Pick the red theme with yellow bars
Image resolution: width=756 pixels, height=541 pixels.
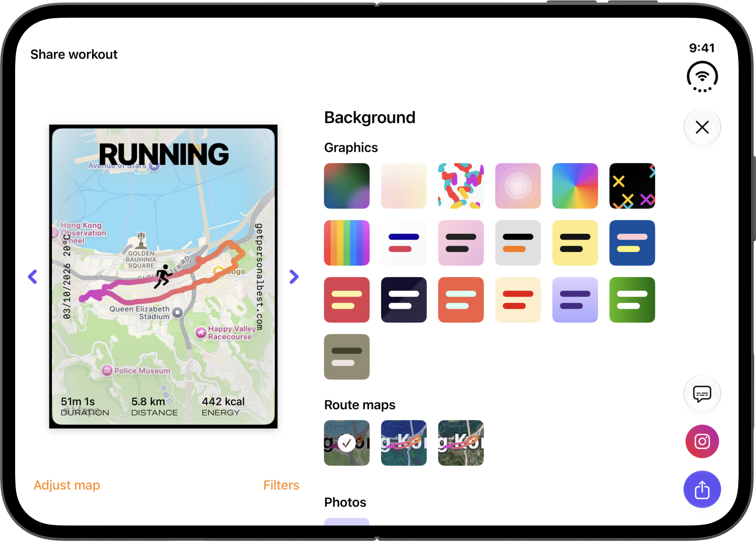coord(347,300)
